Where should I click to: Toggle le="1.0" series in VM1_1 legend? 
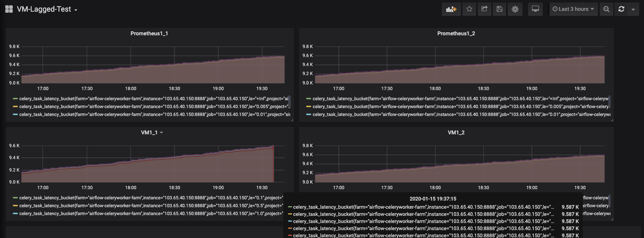pos(151,214)
